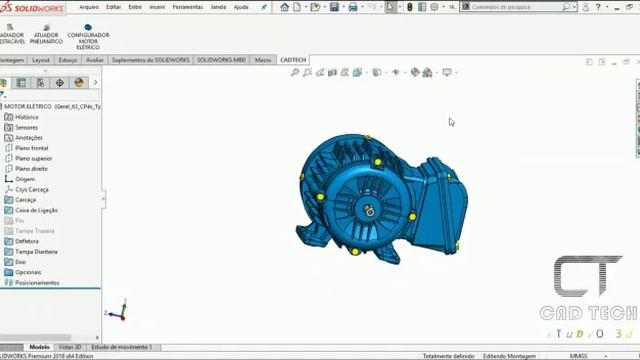Click the Apply Scene icon
Screen dimensions: 640x360
point(427,73)
